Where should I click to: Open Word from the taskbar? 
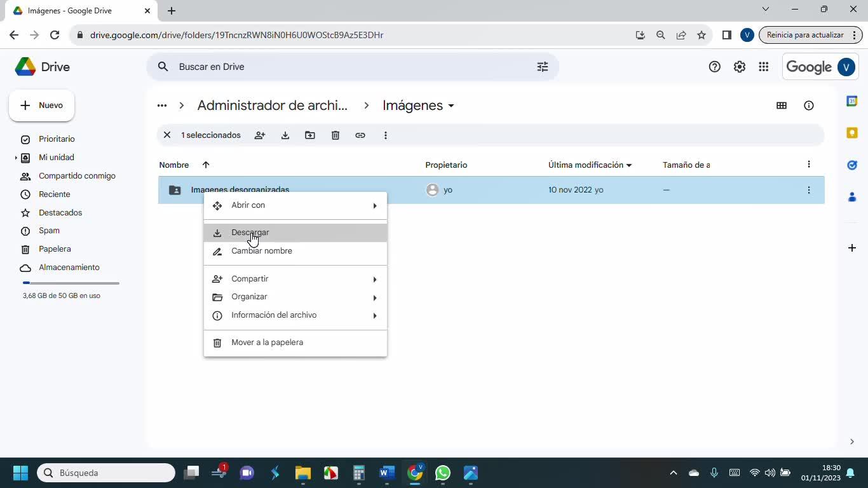point(386,473)
